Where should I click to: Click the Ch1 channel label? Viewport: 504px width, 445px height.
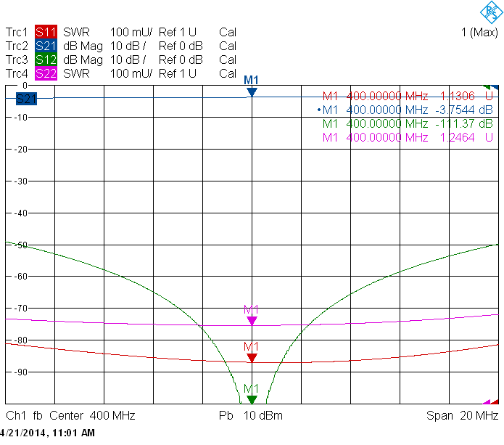tap(16, 415)
